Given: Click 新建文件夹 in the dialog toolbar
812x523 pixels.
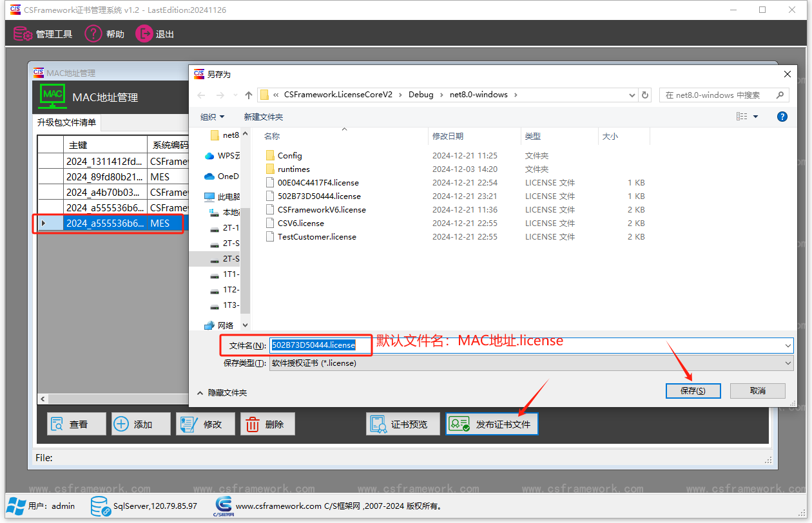Looking at the screenshot, I should click(263, 117).
